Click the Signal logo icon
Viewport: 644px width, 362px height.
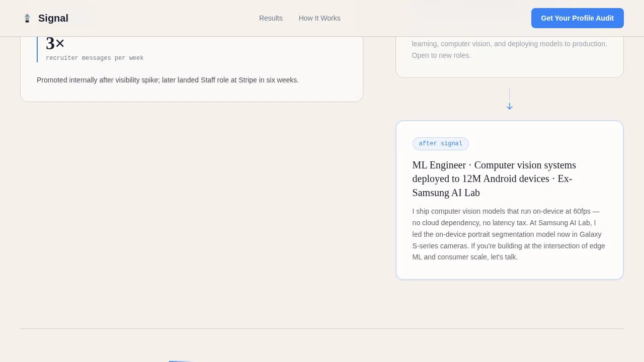[x=27, y=18]
